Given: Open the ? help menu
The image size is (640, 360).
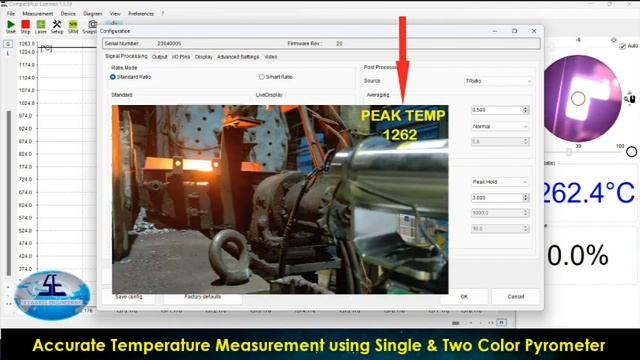Looking at the screenshot, I should click(x=162, y=13).
